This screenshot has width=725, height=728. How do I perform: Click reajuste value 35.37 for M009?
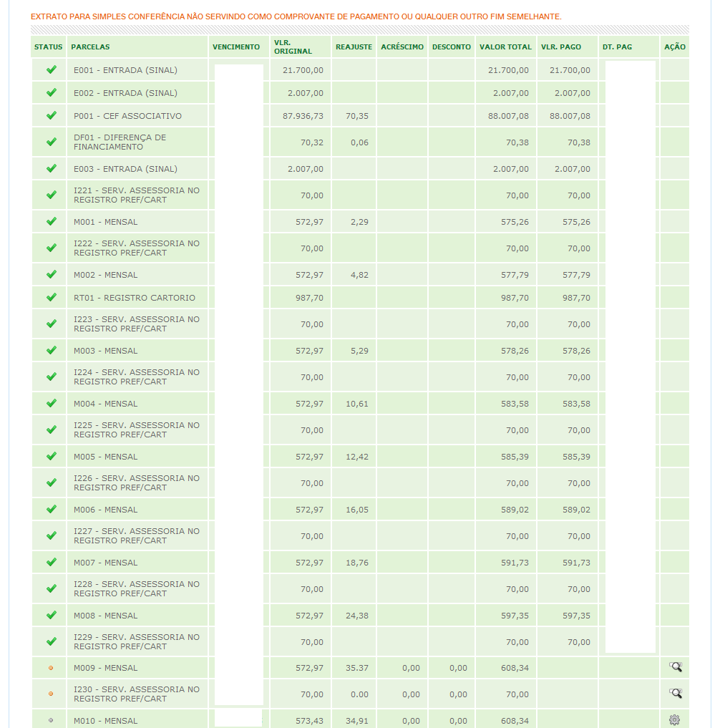[x=357, y=668]
